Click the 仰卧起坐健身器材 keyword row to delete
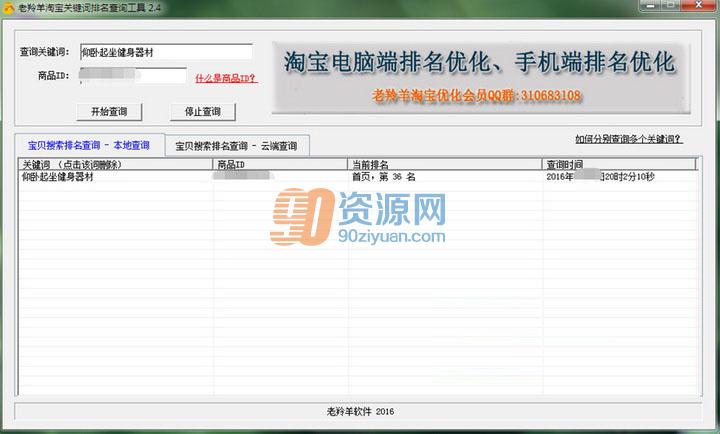The image size is (720, 434). coord(58,177)
